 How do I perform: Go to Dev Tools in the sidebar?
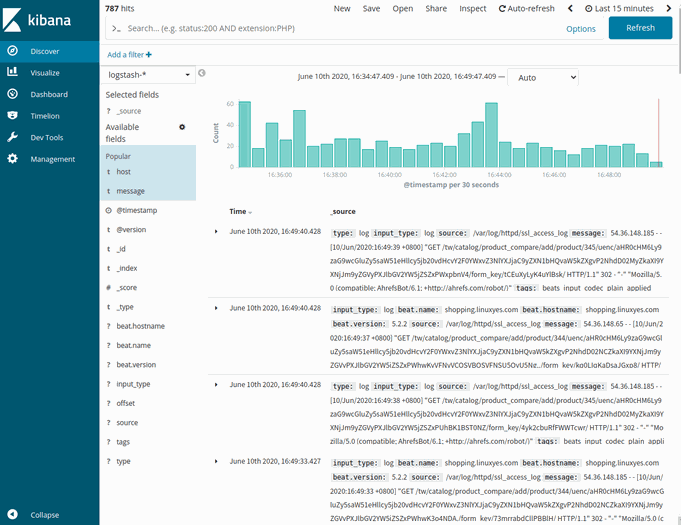[x=50, y=138]
